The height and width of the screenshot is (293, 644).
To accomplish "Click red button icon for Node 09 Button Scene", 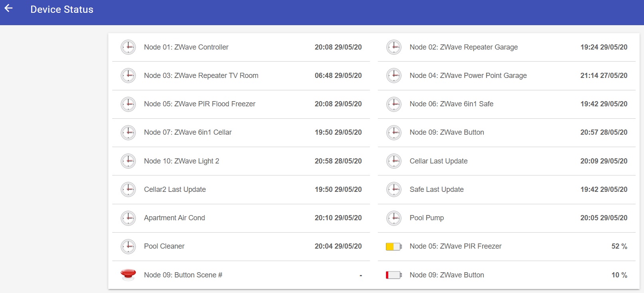I will tap(128, 275).
